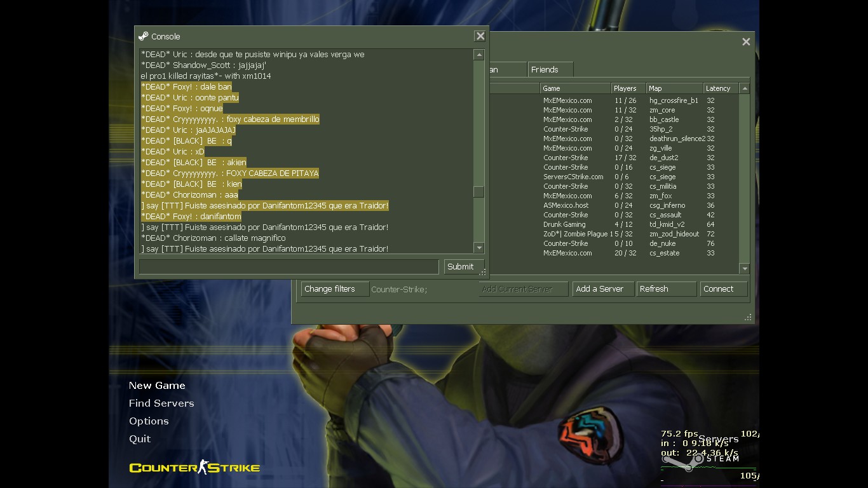This screenshot has height=488, width=868.
Task: Click the Add a Server button
Action: [603, 289]
